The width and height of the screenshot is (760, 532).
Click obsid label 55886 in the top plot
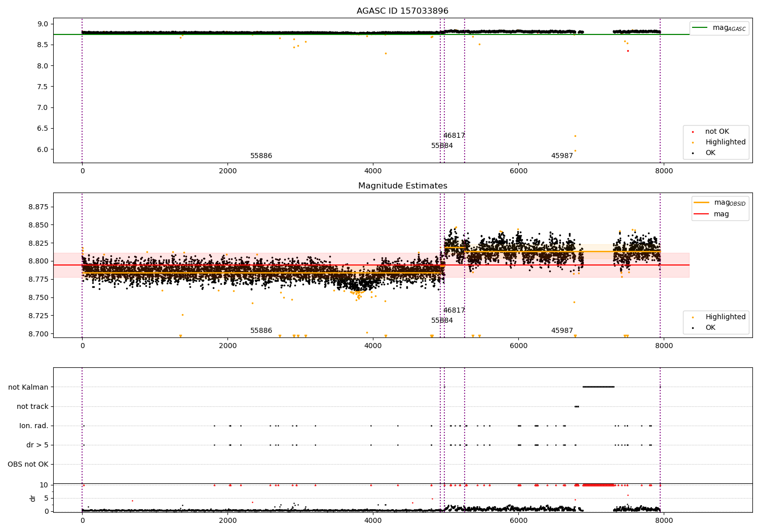pyautogui.click(x=261, y=156)
